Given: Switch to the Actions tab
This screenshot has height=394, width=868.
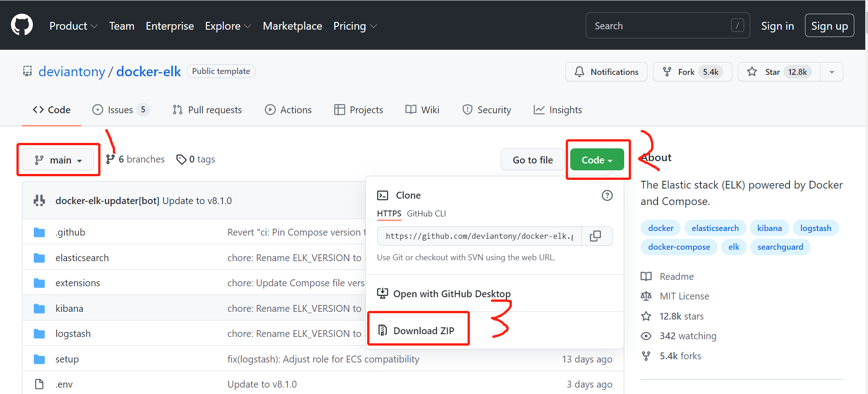Looking at the screenshot, I should 288,110.
